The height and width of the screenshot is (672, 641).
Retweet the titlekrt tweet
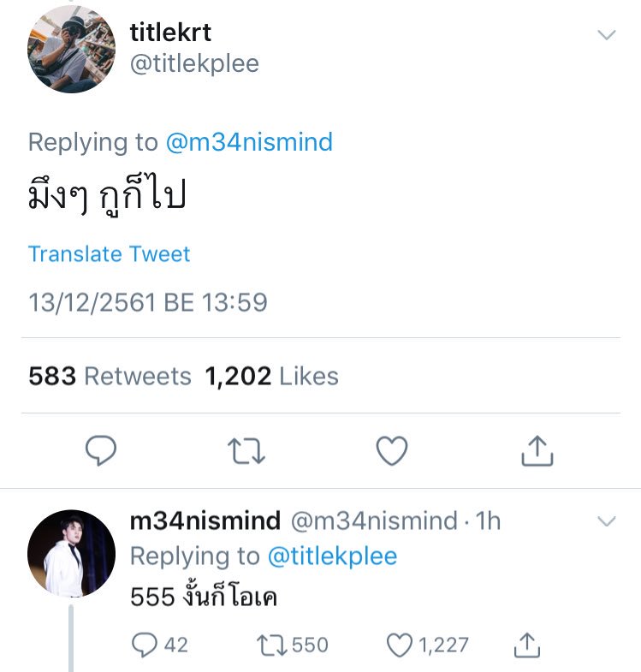coord(247,450)
